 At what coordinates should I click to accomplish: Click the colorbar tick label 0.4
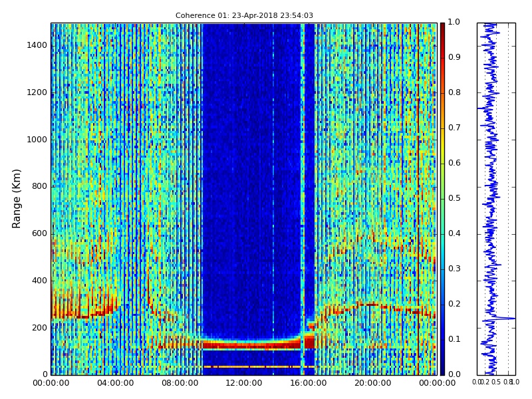click(454, 234)
